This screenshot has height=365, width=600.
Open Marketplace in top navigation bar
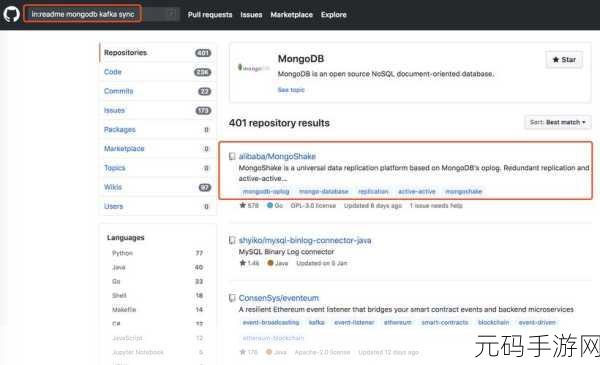(x=291, y=15)
